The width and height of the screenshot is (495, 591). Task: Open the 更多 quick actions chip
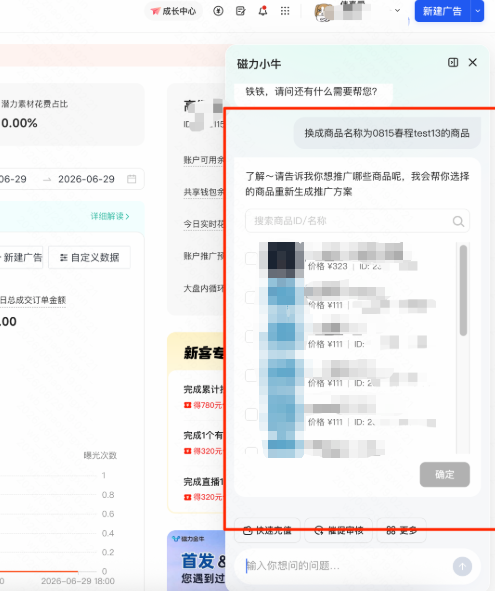[x=402, y=530]
